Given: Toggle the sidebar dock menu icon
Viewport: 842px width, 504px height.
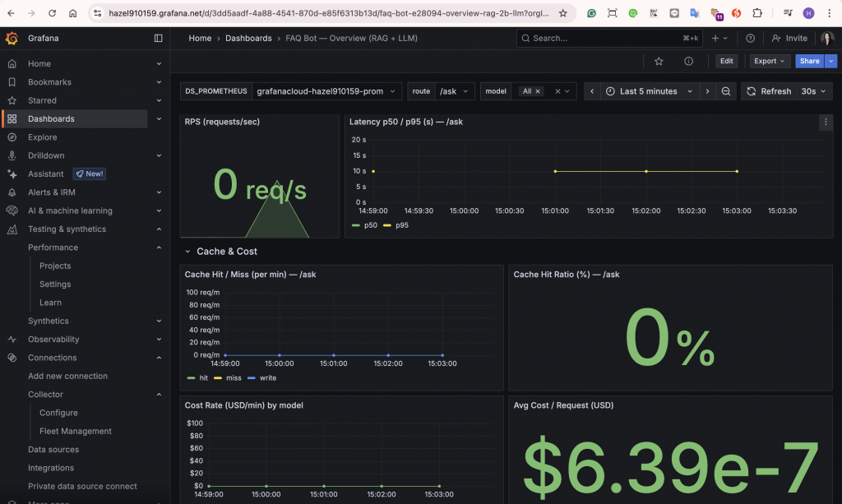Looking at the screenshot, I should [x=159, y=38].
